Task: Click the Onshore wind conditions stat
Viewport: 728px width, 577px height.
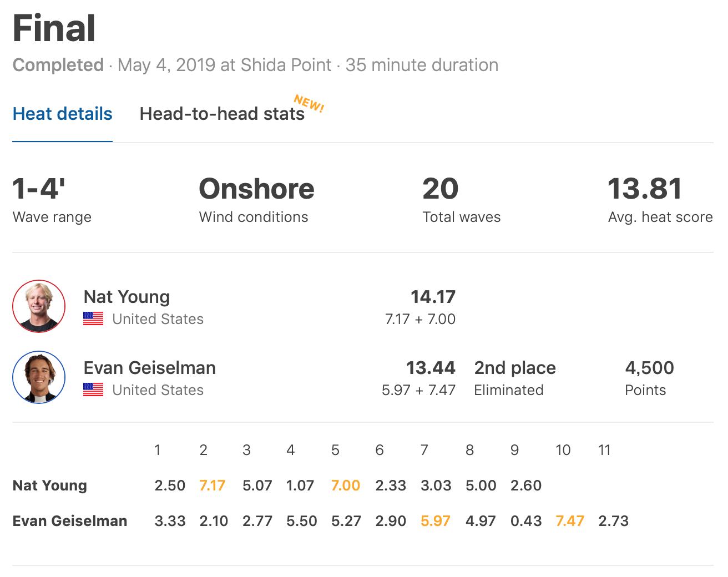Action: tap(256, 189)
